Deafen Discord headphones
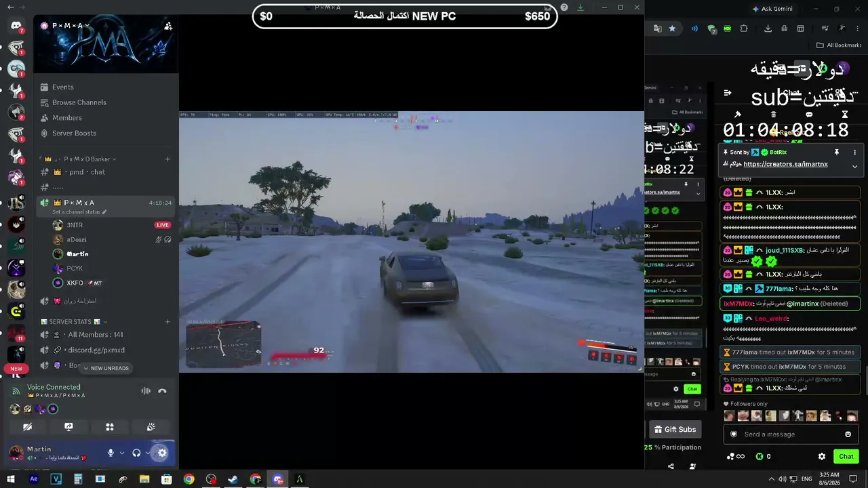The image size is (868, 488). click(136, 453)
